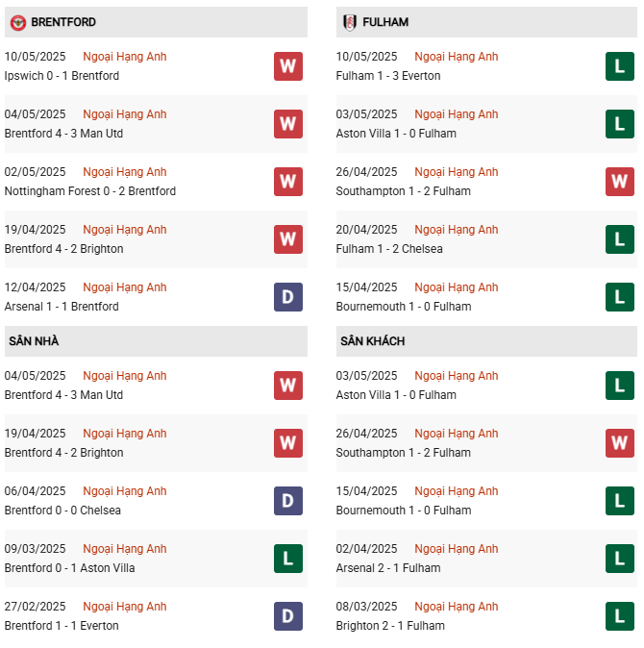Open Ngoại Hạng Anh link dated 27/02/2025
644x648 pixels.
tap(125, 607)
